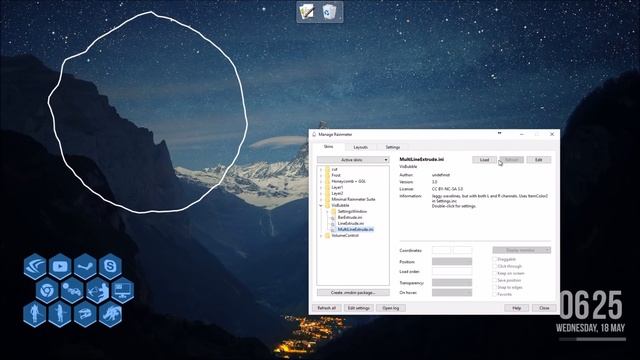This screenshot has height=360, width=640.
Task: Toggle the Keep on screen checkbox
Action: 495,273
